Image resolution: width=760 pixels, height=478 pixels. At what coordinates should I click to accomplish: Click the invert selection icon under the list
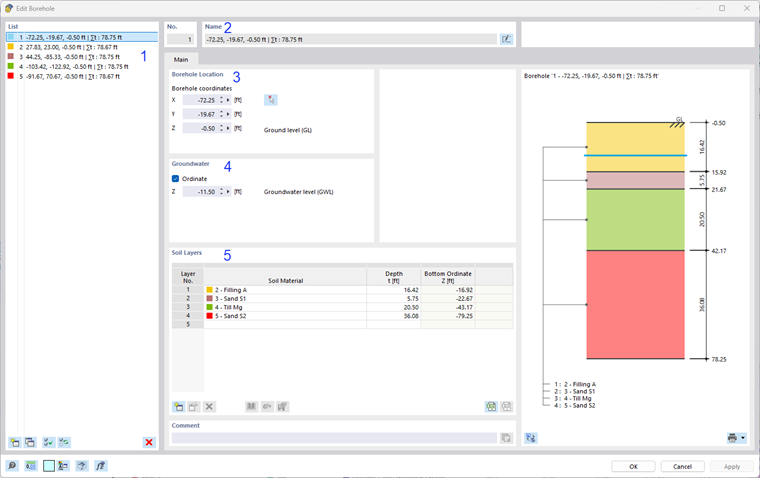point(64,442)
